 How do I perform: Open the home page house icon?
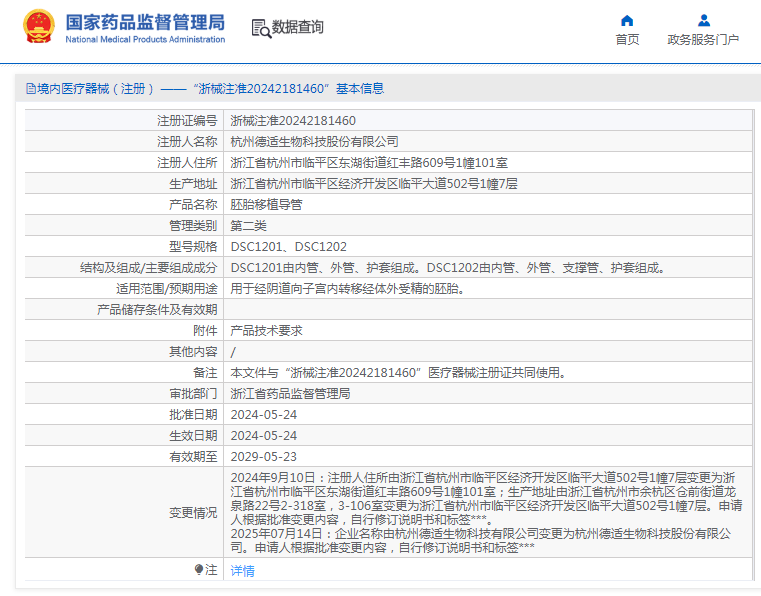[x=627, y=21]
